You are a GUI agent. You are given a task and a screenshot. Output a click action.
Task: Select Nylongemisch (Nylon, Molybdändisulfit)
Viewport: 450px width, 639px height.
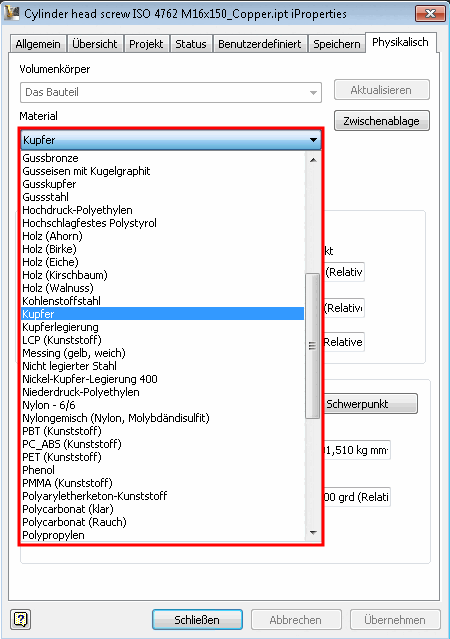(x=163, y=418)
